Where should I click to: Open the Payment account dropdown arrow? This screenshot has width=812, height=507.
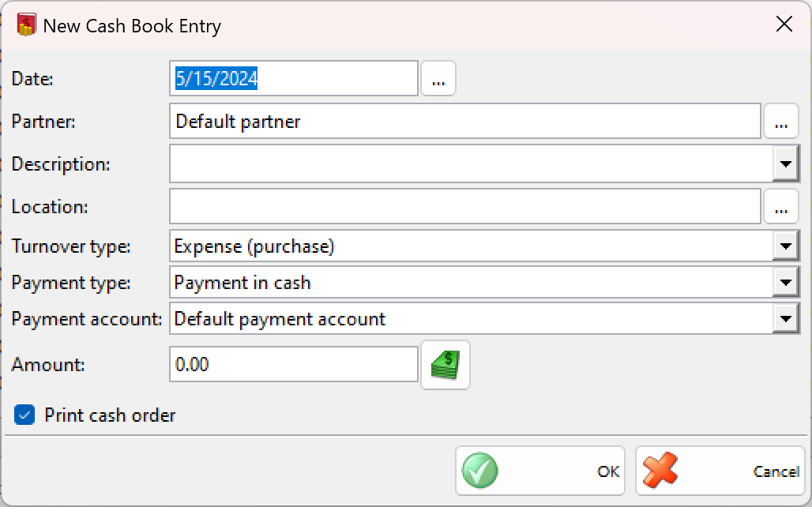[785, 319]
